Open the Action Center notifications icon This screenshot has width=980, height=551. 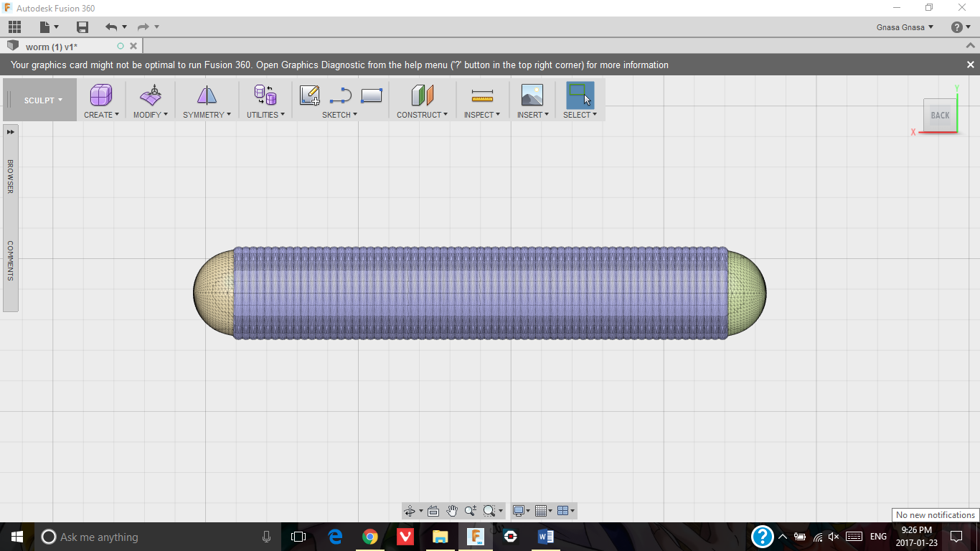pos(956,537)
